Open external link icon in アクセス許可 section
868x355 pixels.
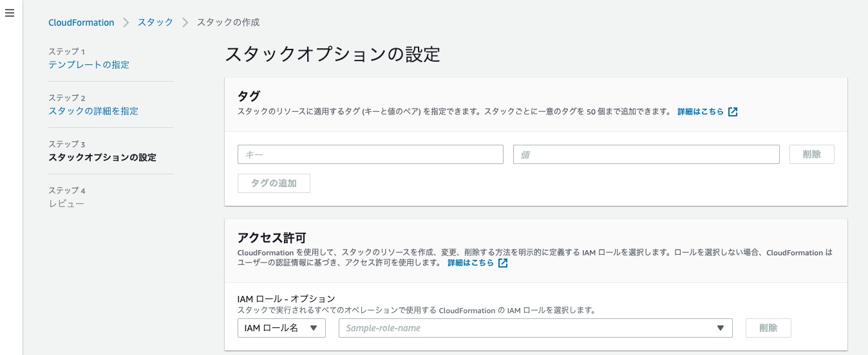(x=503, y=263)
